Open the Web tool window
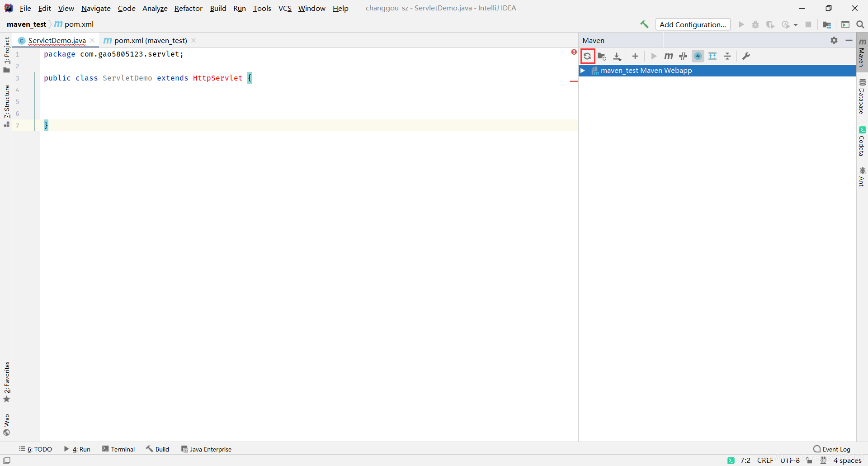 pos(6,425)
